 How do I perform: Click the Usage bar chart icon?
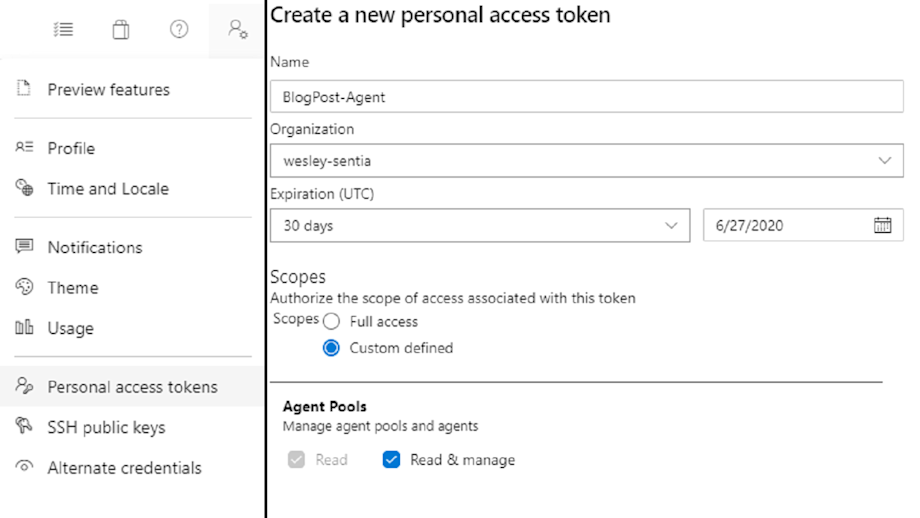(24, 327)
